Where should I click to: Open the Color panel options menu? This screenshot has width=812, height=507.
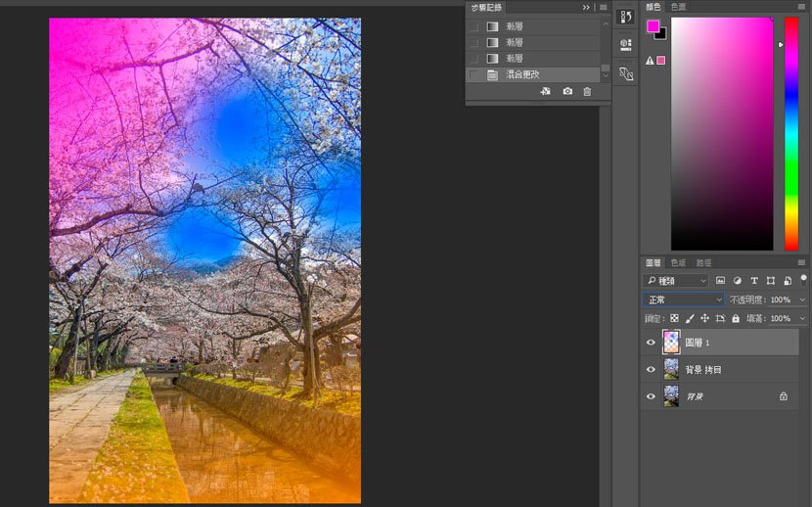(801, 6)
